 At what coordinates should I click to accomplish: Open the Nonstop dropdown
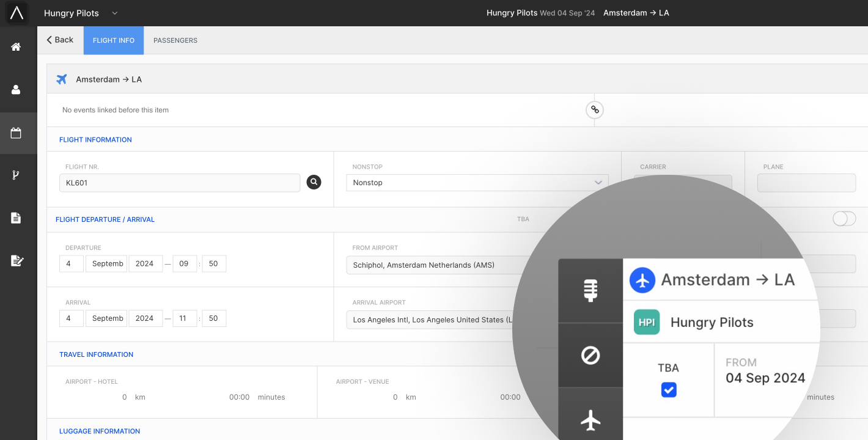click(x=477, y=183)
